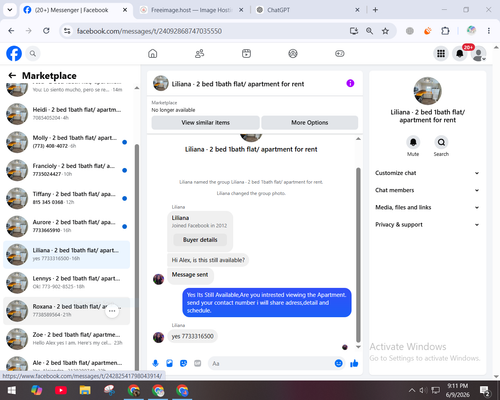Open Chrome zoom magnifier in address bar
Screen dimensions: 500x400
[x=369, y=31]
